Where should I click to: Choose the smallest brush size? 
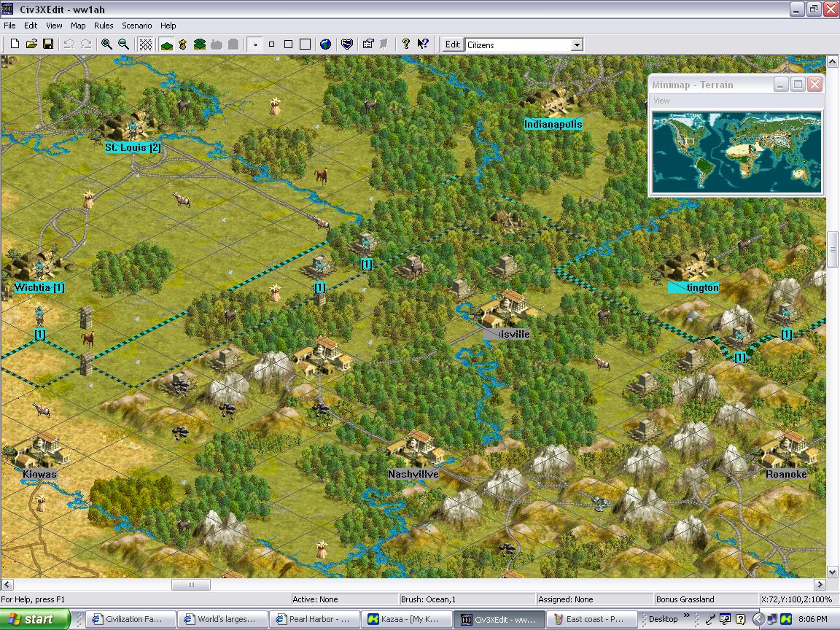click(255, 44)
